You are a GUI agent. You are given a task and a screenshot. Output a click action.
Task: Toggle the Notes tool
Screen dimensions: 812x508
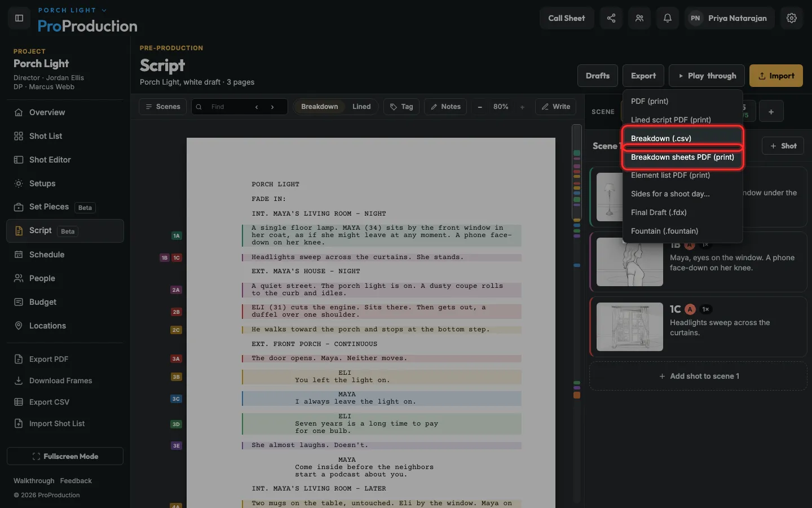coord(445,107)
